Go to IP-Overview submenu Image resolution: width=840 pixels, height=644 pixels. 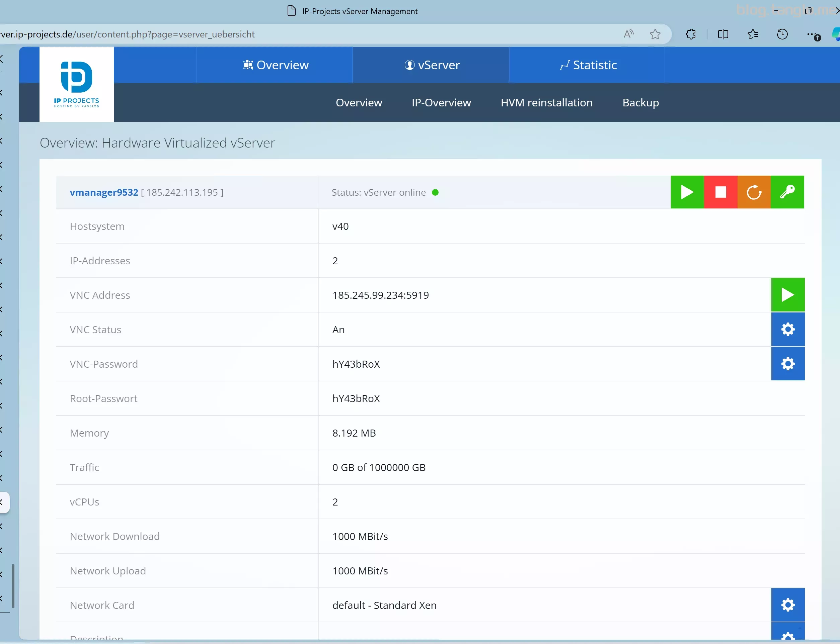pyautogui.click(x=441, y=103)
